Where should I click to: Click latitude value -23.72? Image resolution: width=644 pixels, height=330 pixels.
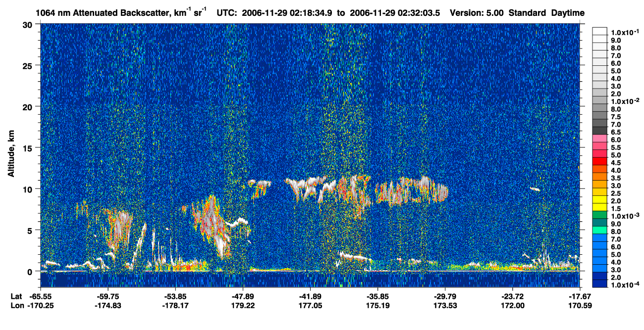[513, 296]
